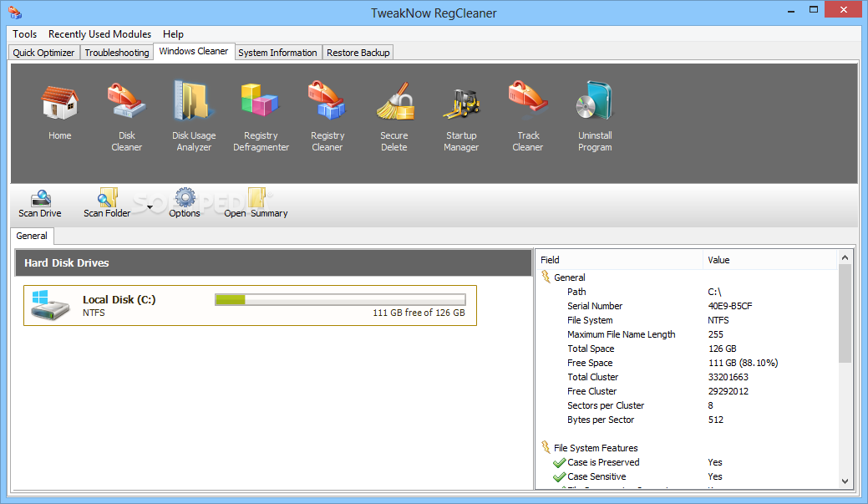Click the Case is Preserved checkmark icon
The height and width of the screenshot is (504, 868).
pos(559,463)
